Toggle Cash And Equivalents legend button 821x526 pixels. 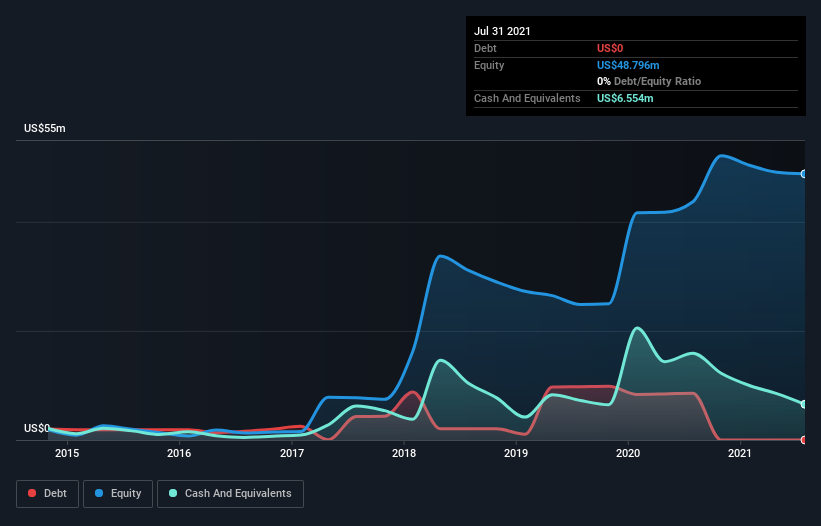(230, 494)
